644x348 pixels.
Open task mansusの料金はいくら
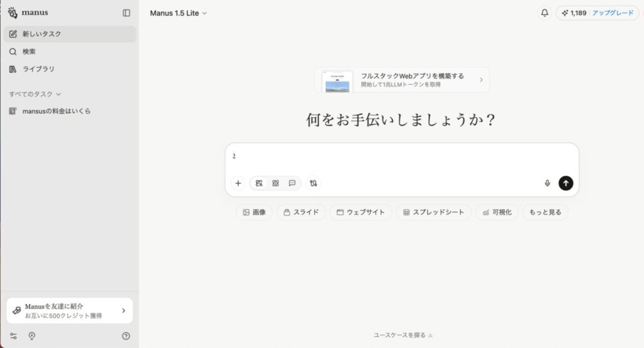point(70,111)
